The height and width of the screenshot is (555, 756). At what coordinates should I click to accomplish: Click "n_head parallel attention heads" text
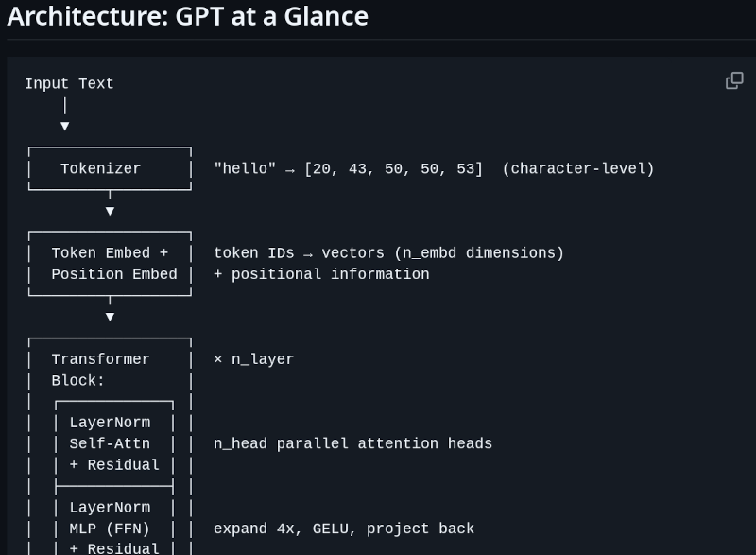point(352,443)
